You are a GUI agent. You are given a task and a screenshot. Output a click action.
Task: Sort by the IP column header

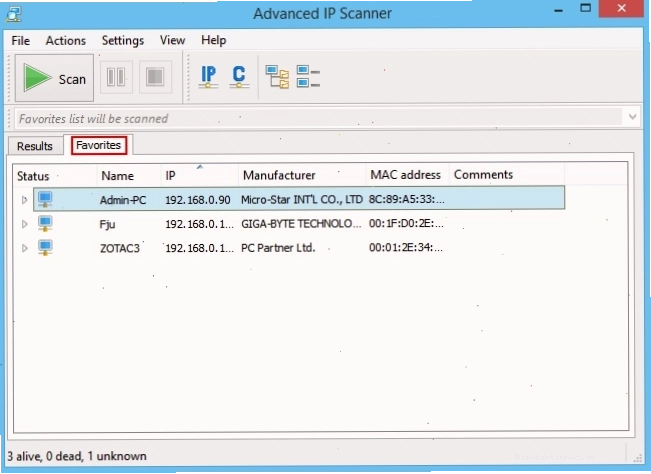(x=200, y=176)
